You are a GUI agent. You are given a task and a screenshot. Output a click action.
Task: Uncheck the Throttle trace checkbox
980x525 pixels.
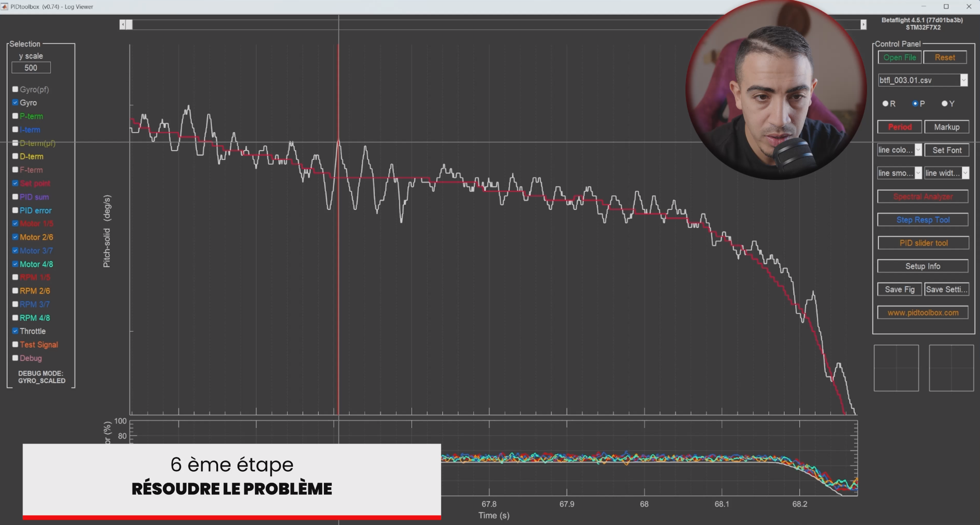tap(15, 331)
